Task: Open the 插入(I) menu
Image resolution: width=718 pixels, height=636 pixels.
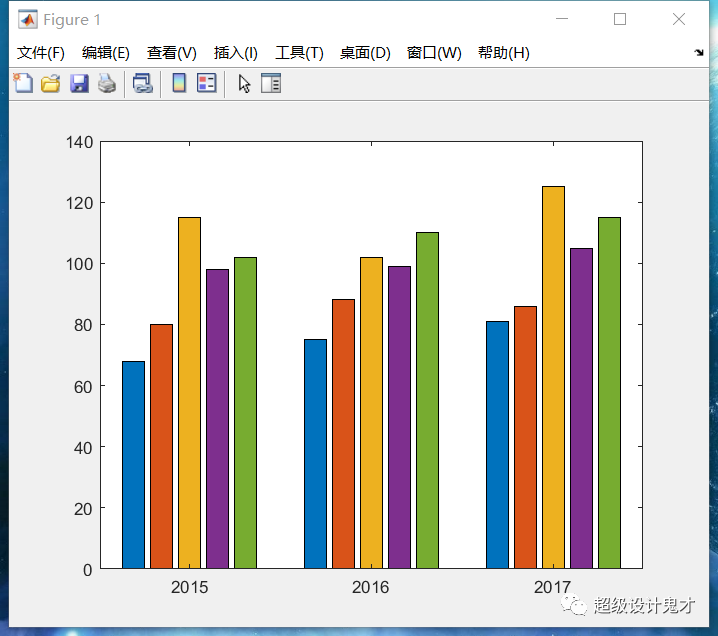Action: pyautogui.click(x=236, y=53)
